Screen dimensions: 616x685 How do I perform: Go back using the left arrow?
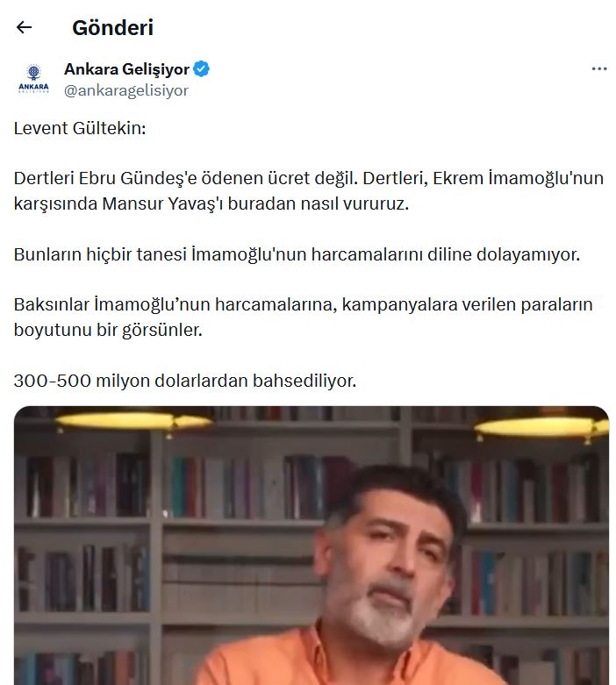tap(24, 27)
